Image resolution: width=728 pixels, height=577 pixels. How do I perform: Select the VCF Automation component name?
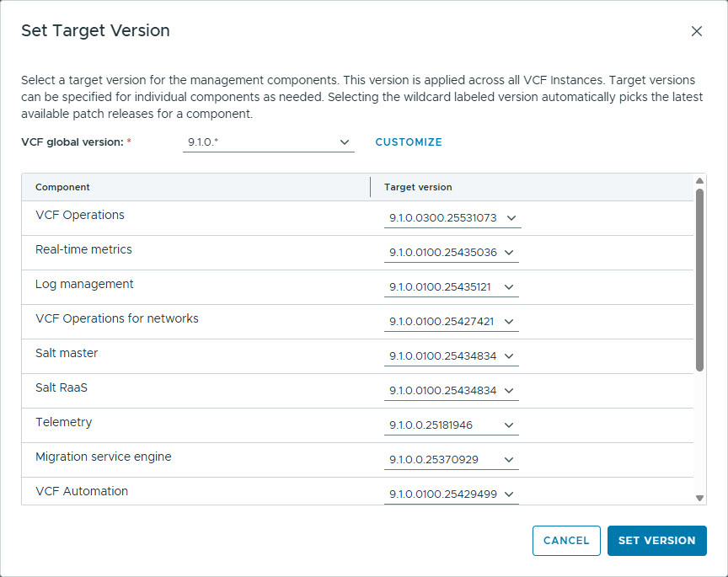[82, 491]
